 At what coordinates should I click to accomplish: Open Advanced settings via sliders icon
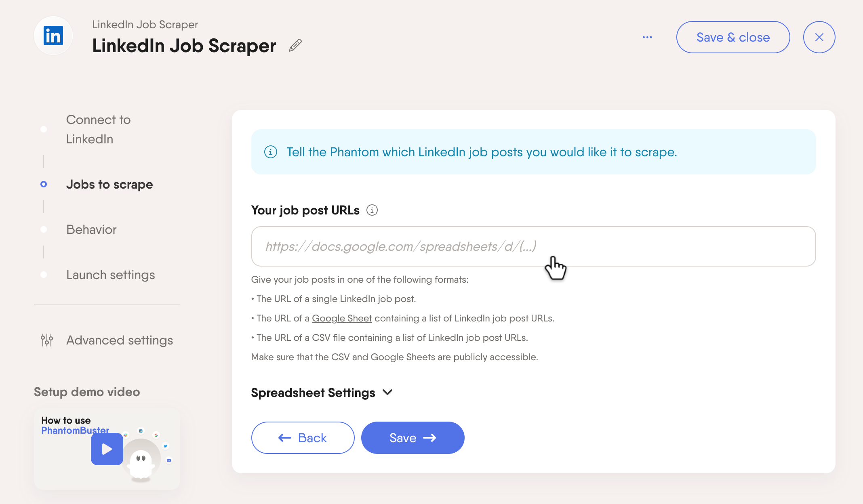(46, 340)
